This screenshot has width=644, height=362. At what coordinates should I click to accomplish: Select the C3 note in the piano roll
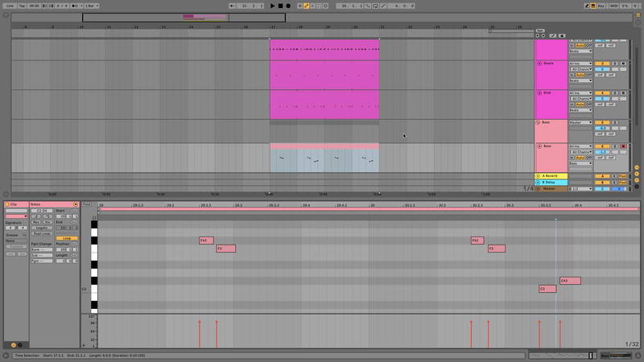click(x=547, y=289)
